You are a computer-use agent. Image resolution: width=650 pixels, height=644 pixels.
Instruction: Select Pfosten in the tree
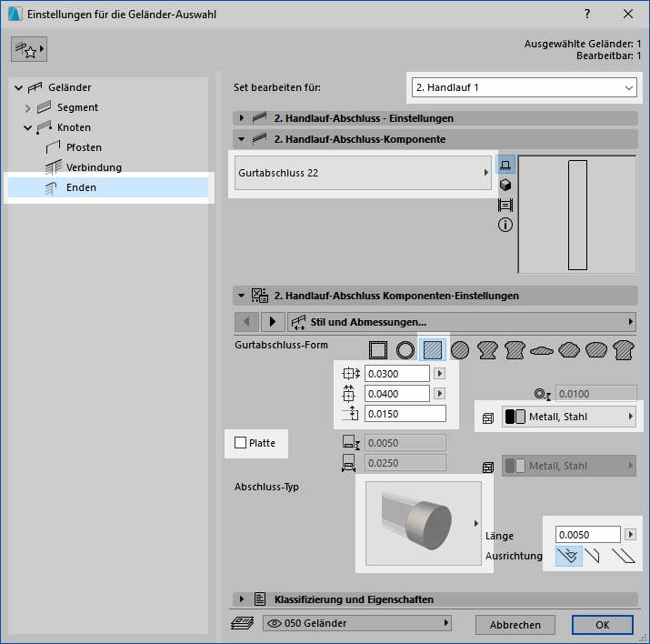coord(84,147)
